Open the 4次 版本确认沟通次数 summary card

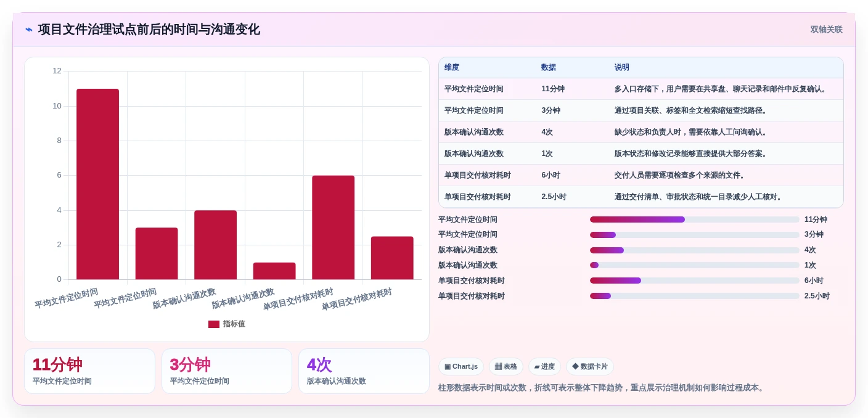pyautogui.click(x=364, y=371)
